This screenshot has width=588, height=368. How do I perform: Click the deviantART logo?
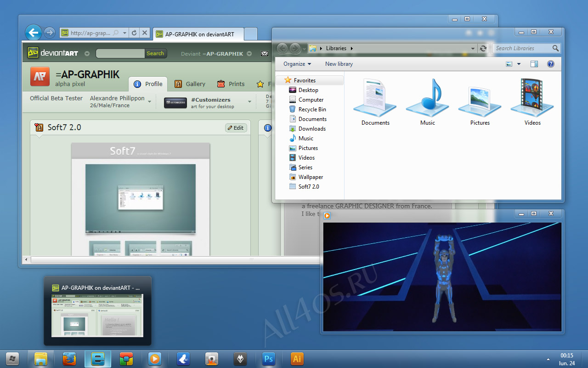click(52, 53)
